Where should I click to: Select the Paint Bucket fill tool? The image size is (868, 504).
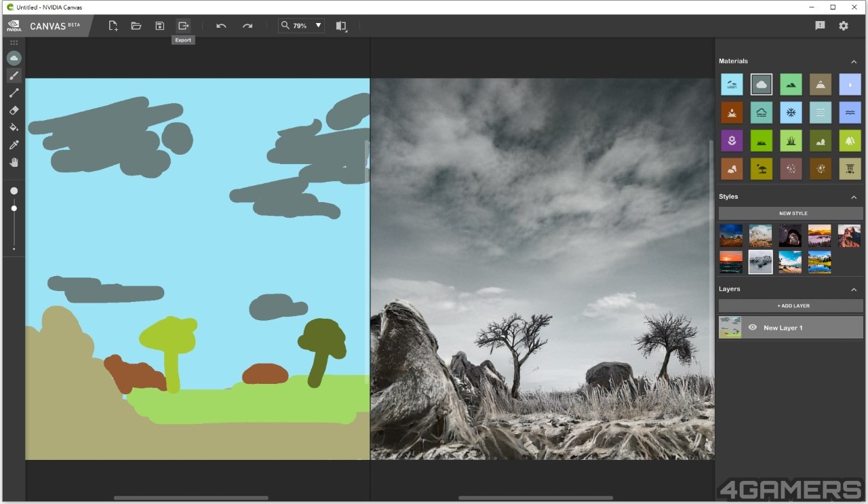pyautogui.click(x=14, y=128)
